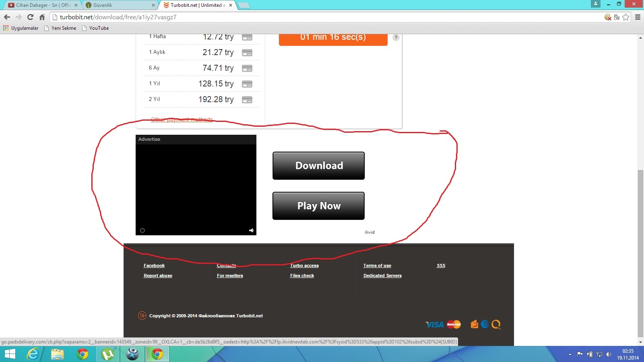The height and width of the screenshot is (362, 644).
Task: Open the Other payment methods link
Action: click(x=182, y=119)
